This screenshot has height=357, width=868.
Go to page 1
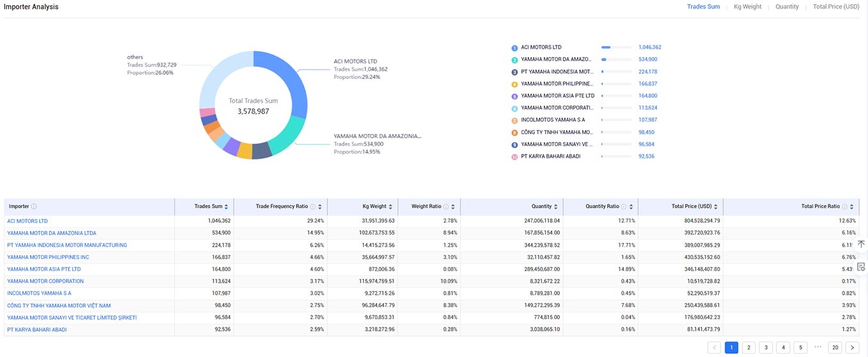[x=732, y=347]
